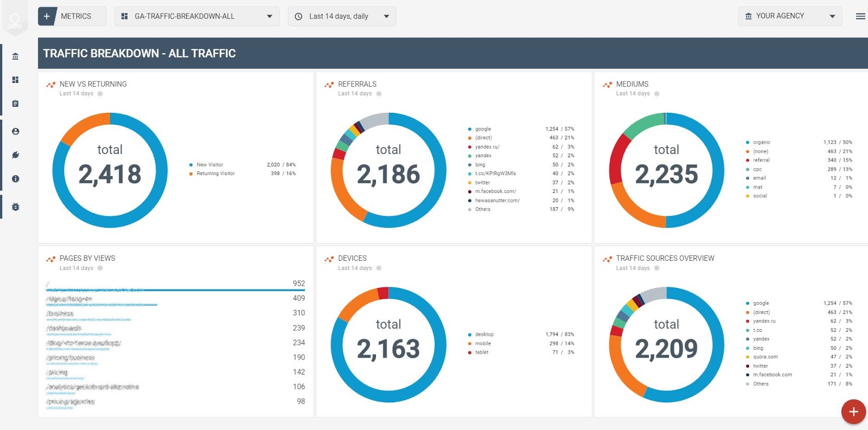Image resolution: width=868 pixels, height=430 pixels.
Task: Click the DEVICES total 2,163 donut chart
Action: pyautogui.click(x=388, y=345)
